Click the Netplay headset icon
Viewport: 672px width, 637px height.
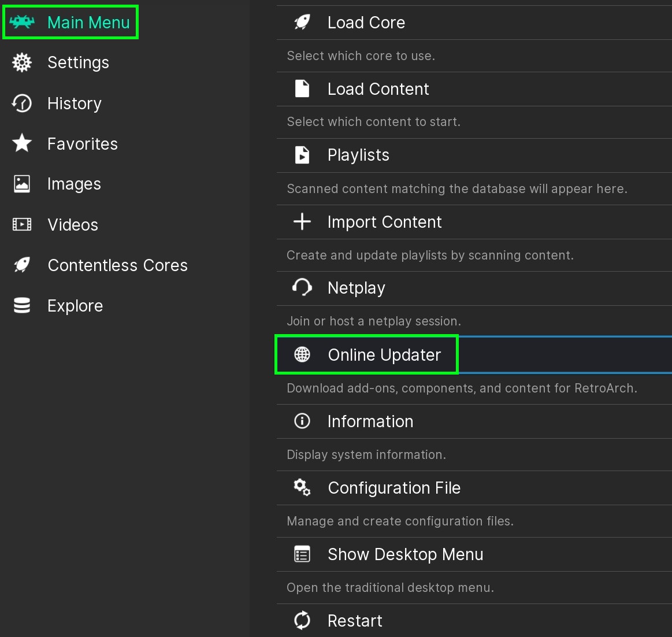pos(302,287)
